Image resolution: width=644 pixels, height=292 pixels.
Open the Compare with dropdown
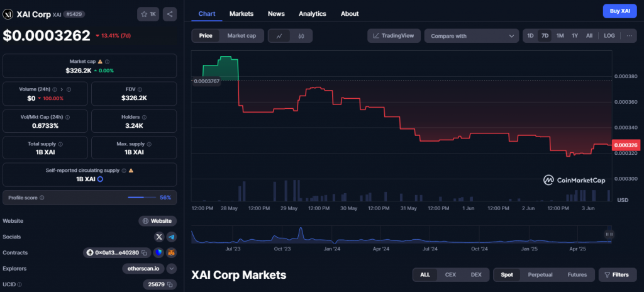pos(472,36)
